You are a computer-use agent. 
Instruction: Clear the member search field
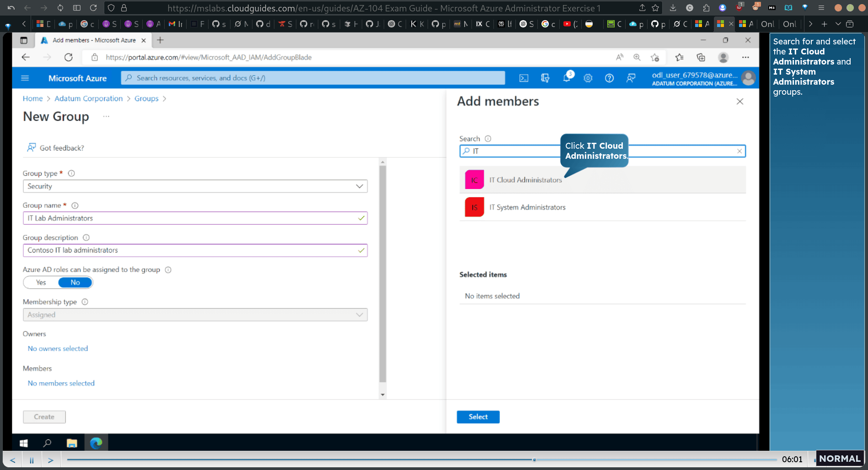tap(739, 151)
